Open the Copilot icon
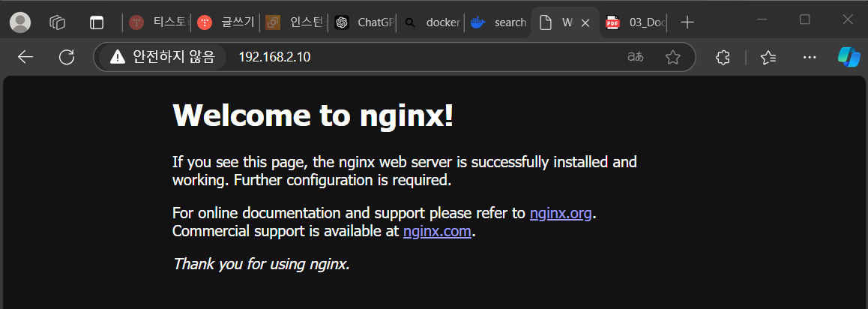The image size is (868, 309). click(849, 57)
